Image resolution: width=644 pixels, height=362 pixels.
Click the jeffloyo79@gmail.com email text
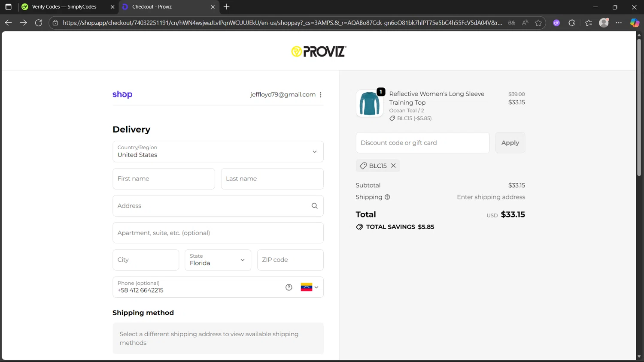pos(283,94)
